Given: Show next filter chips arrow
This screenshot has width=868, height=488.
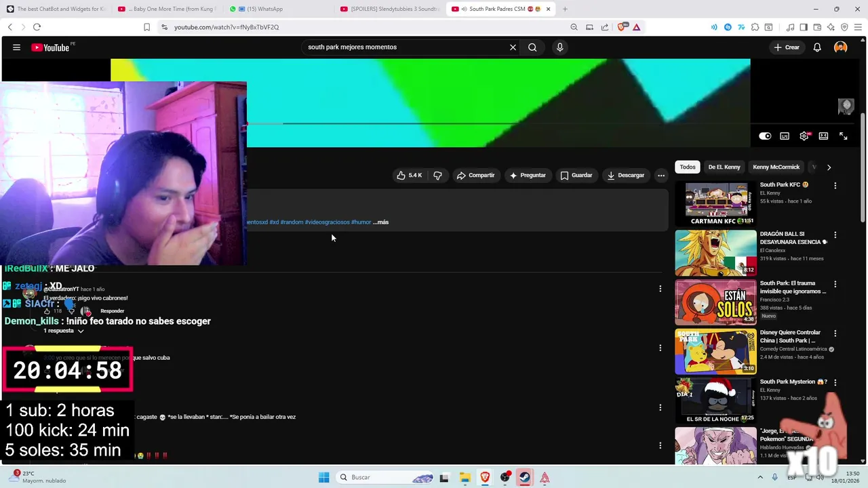Looking at the screenshot, I should tap(829, 167).
